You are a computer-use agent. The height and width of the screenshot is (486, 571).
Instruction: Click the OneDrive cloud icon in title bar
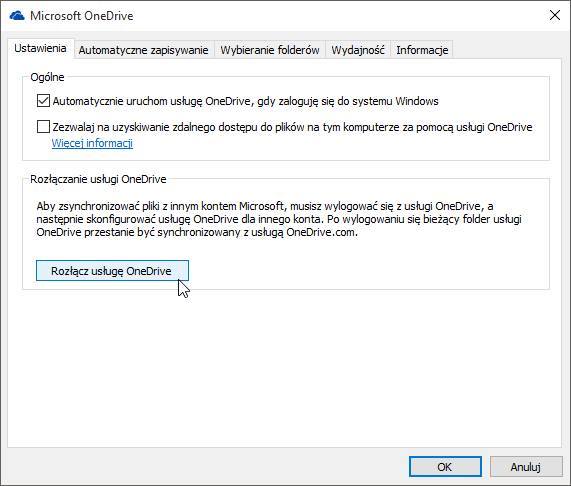pyautogui.click(x=17, y=16)
